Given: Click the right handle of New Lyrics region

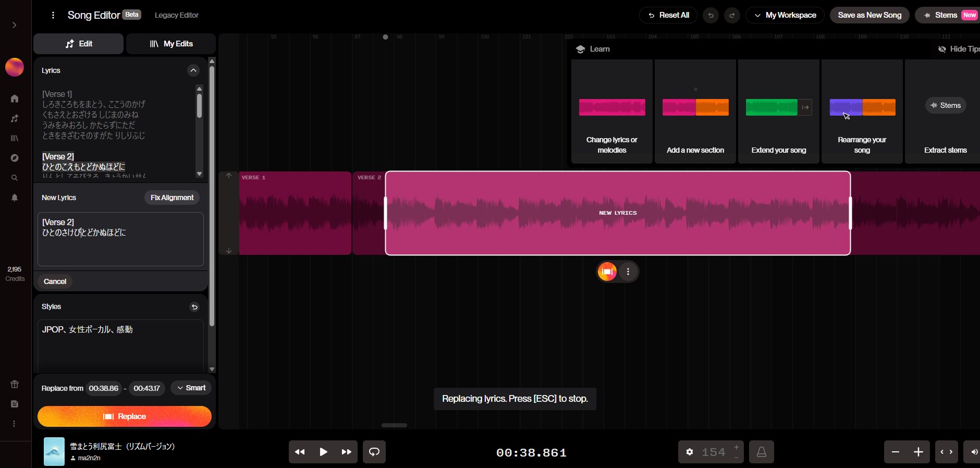Looking at the screenshot, I should [x=850, y=213].
